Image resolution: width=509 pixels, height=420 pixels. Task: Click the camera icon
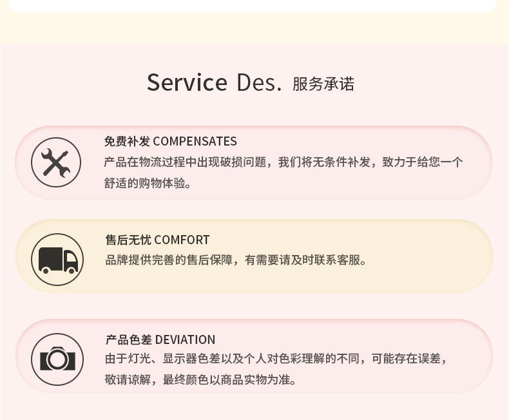(57, 359)
